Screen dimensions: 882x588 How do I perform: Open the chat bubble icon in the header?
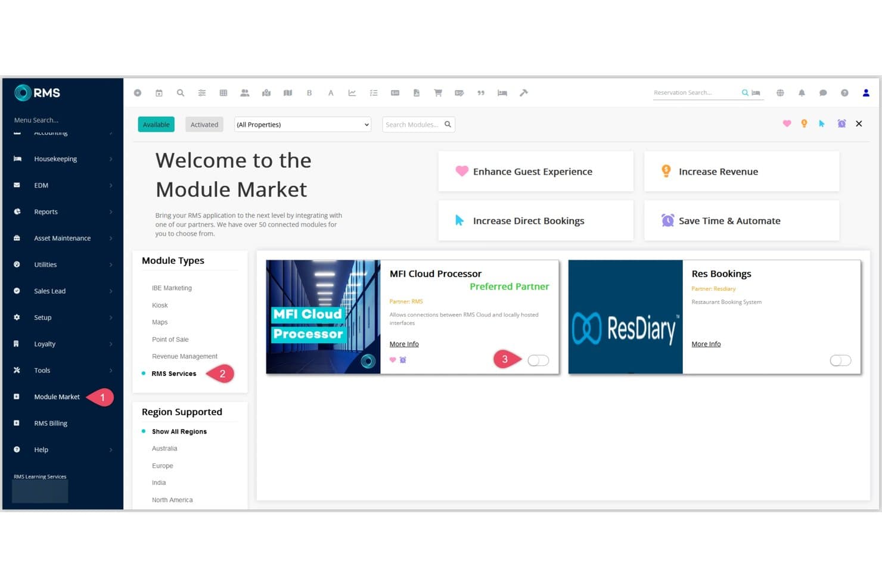pyautogui.click(x=823, y=93)
